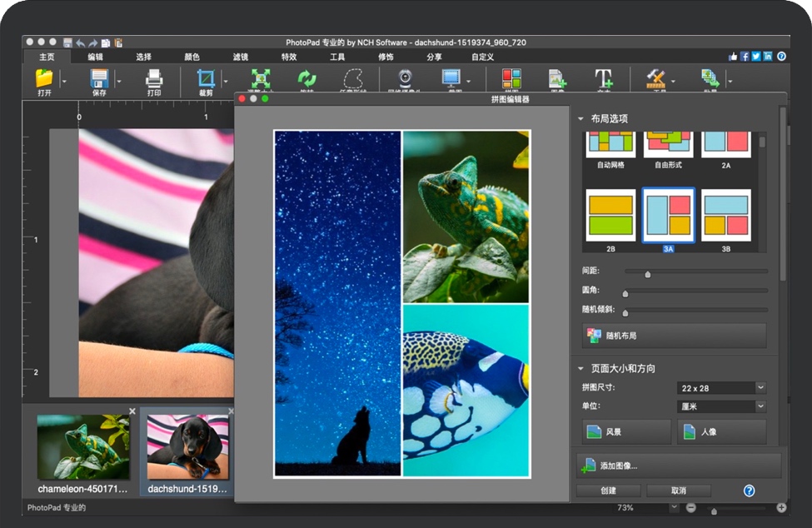Viewport: 812px width, 528px height.
Task: Click the webcam capture icon in toolbar
Action: pos(406,78)
